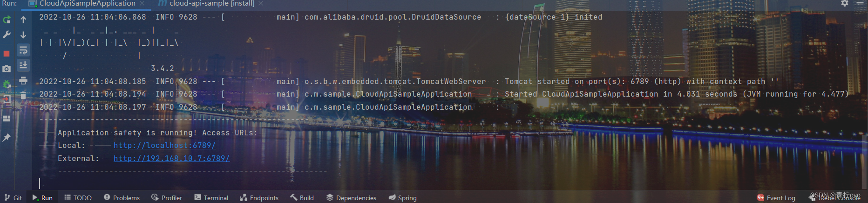Click the camera thread dump icon
Screen dimensions: 868x203
click(x=7, y=69)
